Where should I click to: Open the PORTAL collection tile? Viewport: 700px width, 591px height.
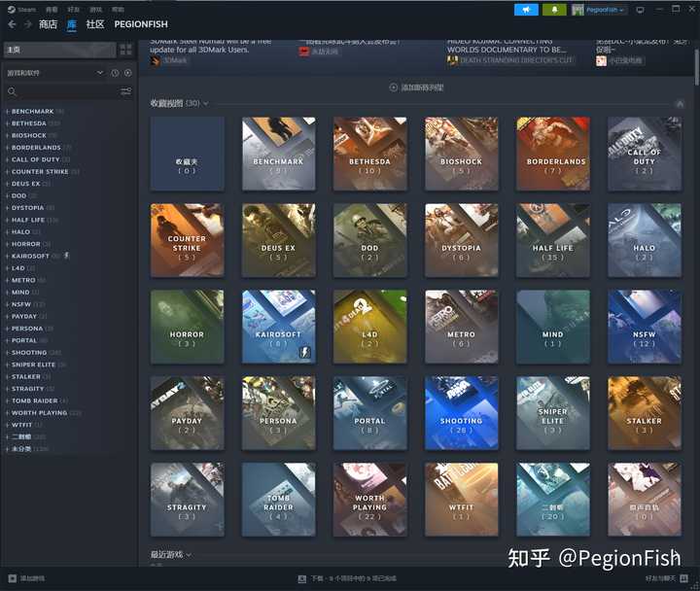point(369,413)
